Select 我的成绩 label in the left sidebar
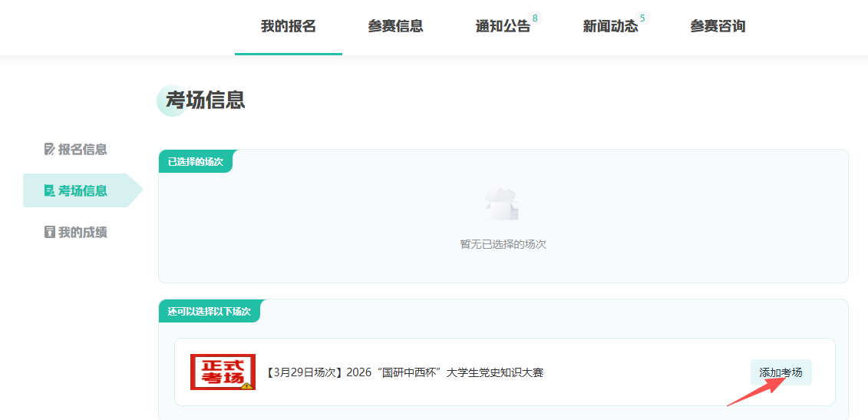 tap(82, 232)
